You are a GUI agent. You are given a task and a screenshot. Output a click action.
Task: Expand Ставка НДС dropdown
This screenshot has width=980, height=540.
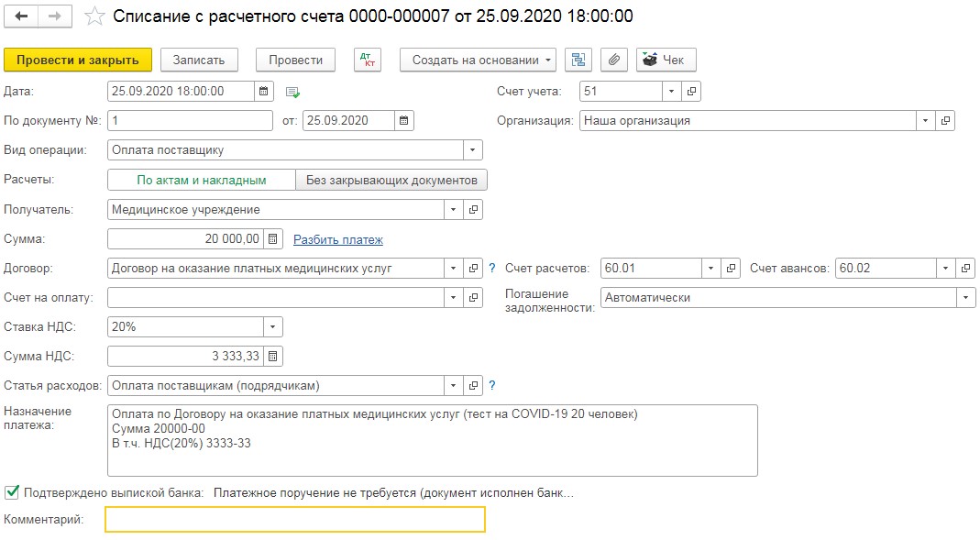coord(272,327)
